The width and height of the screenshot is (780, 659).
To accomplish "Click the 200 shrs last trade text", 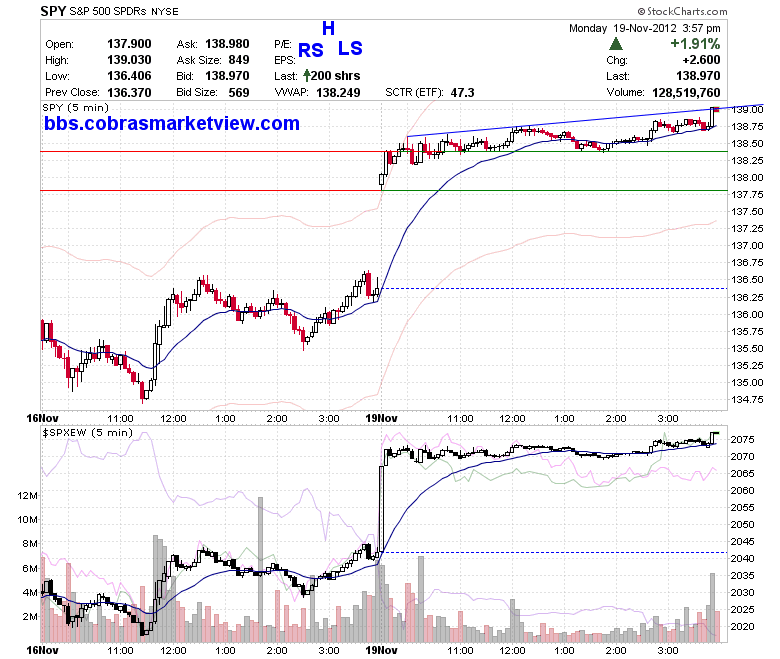I will point(335,76).
